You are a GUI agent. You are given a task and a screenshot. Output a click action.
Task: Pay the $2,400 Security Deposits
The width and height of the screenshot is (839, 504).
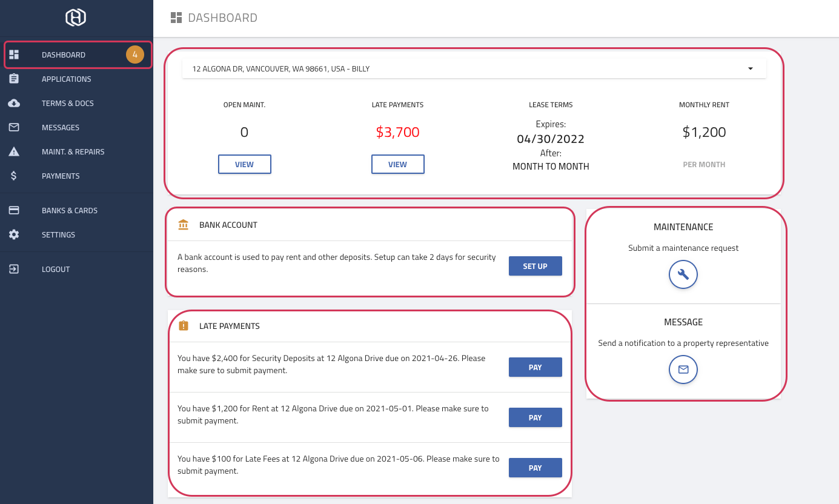pos(535,367)
